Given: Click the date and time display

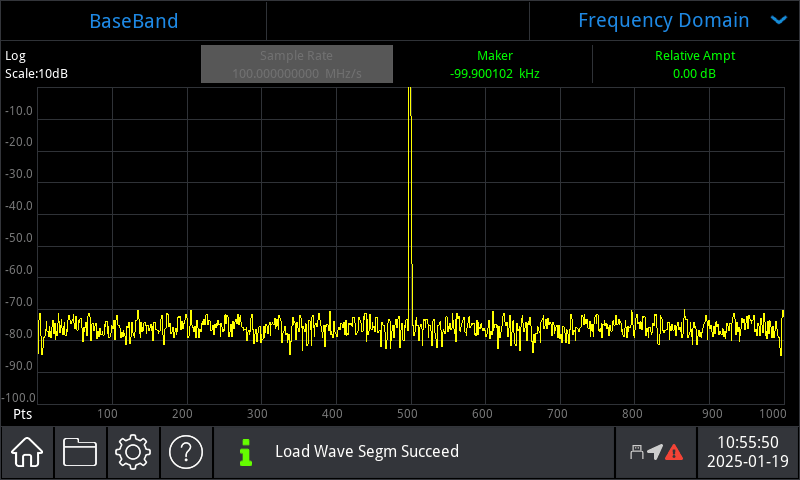Looking at the screenshot, I should (x=748, y=452).
